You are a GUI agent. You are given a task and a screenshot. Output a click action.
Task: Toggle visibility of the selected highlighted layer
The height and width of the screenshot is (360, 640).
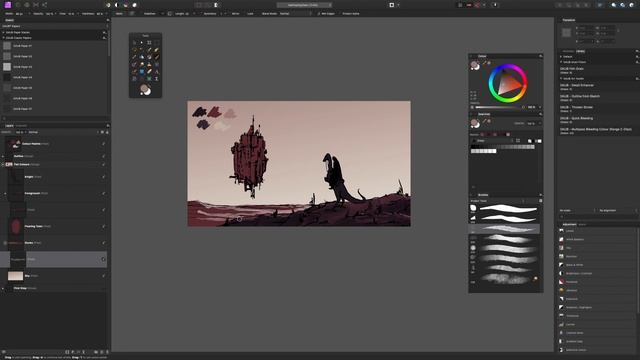[103, 259]
